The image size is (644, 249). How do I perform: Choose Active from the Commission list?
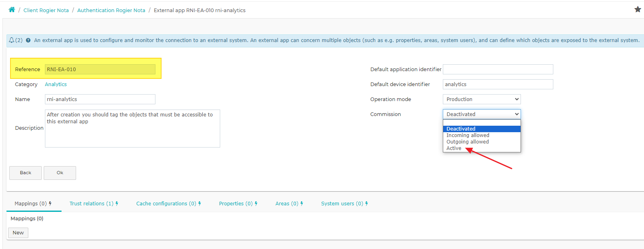(x=482, y=148)
